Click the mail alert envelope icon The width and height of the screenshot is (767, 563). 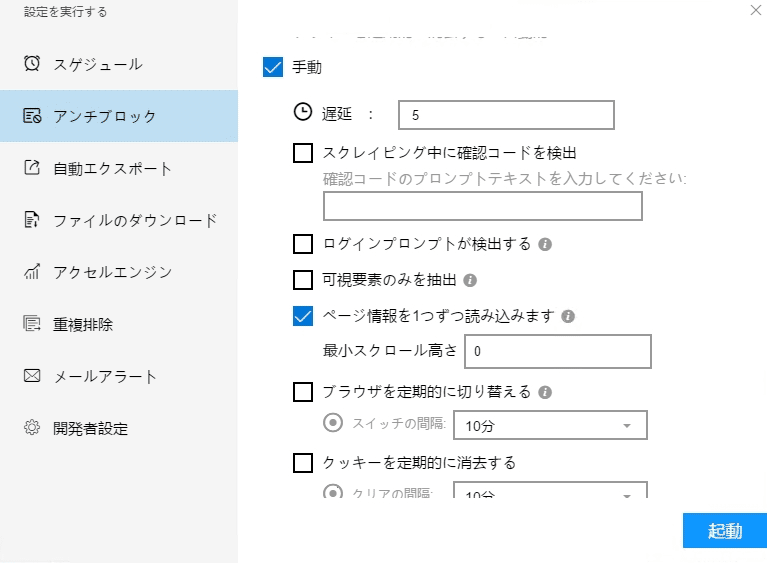pyautogui.click(x=32, y=377)
